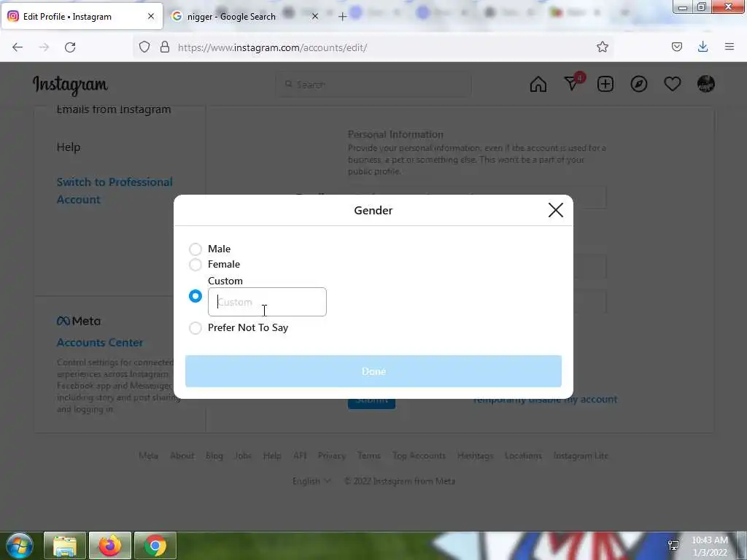Save page to Pocket icon
This screenshot has width=747, height=560.
tap(677, 47)
